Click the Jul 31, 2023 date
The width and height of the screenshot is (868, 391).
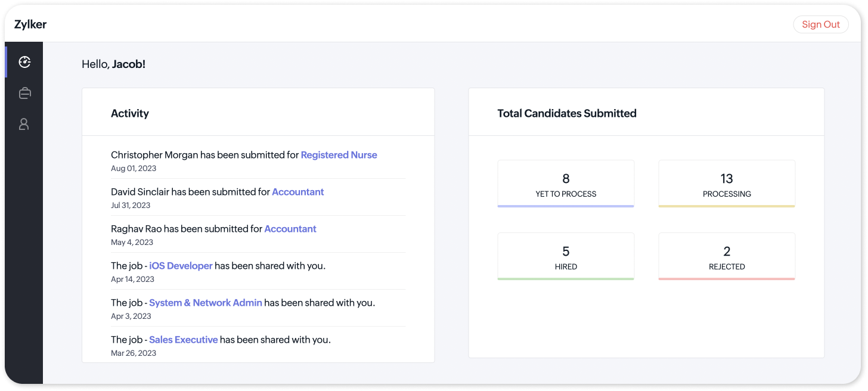coord(131,206)
